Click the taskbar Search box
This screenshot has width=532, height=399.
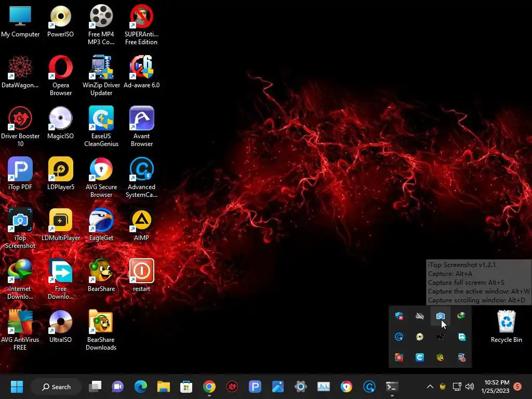tap(56, 387)
